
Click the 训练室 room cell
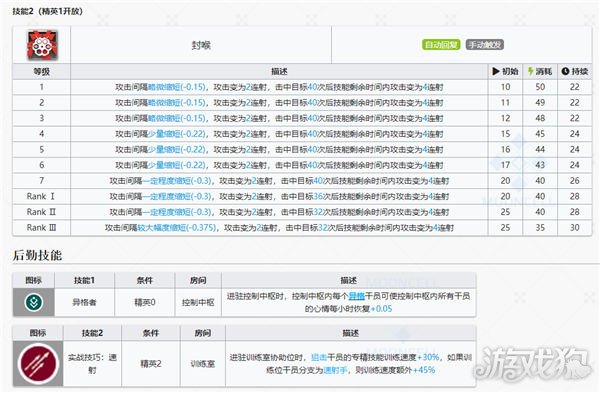pos(203,364)
